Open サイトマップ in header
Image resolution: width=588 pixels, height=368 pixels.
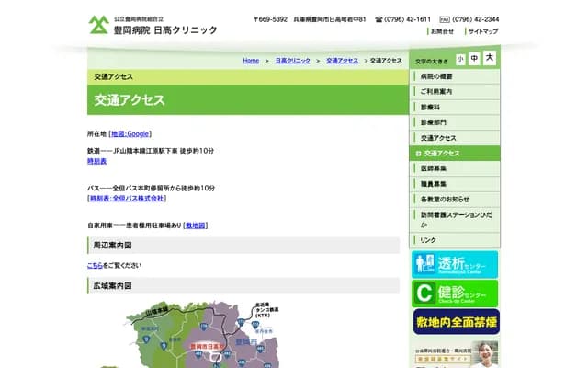coord(482,31)
